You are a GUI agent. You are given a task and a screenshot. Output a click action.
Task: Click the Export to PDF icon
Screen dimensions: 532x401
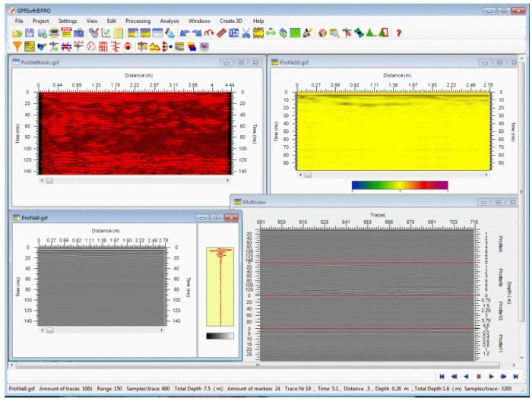66,33
